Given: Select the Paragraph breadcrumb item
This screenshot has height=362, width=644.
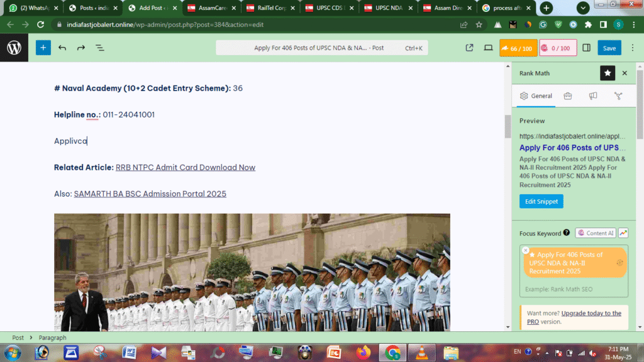Looking at the screenshot, I should pyautogui.click(x=52, y=337).
